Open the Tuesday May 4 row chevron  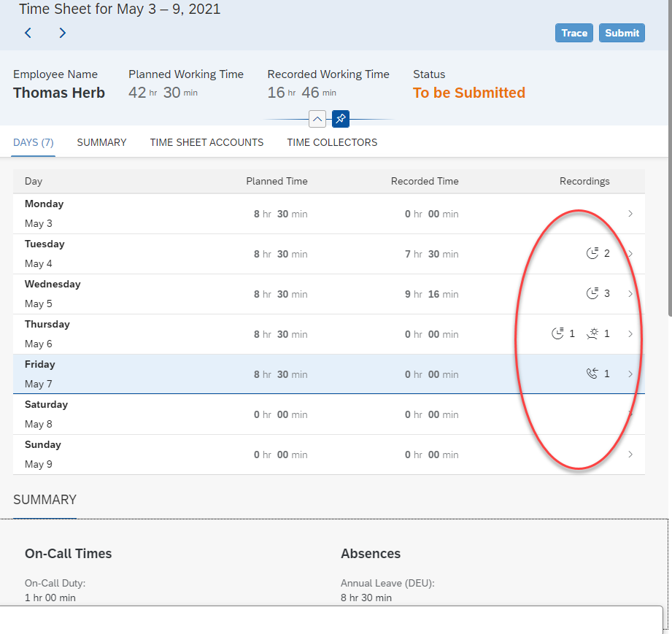[630, 254]
